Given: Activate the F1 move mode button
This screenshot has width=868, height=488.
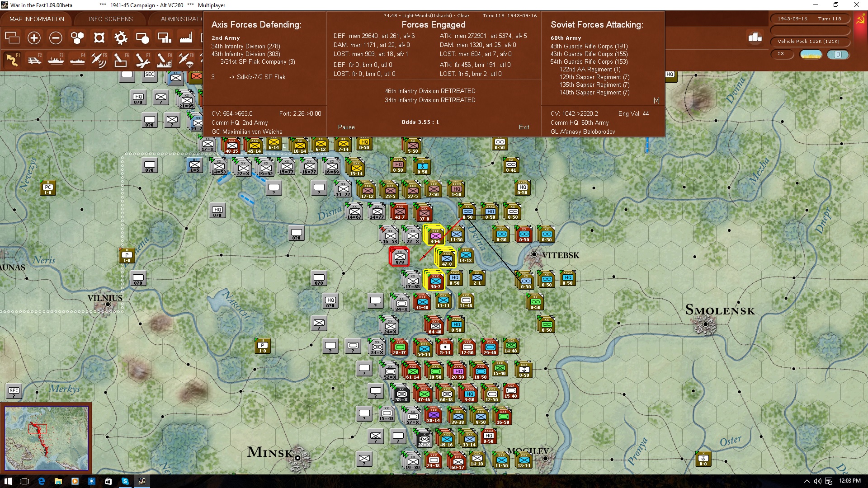Looking at the screenshot, I should [12, 60].
